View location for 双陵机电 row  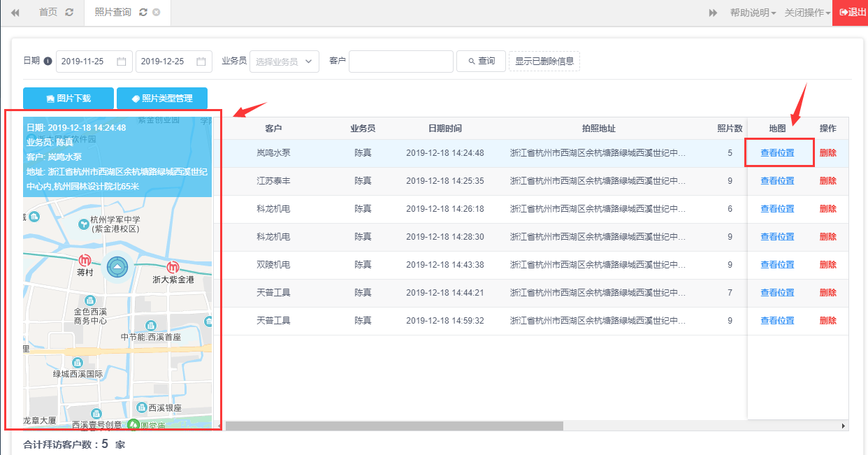coord(777,264)
